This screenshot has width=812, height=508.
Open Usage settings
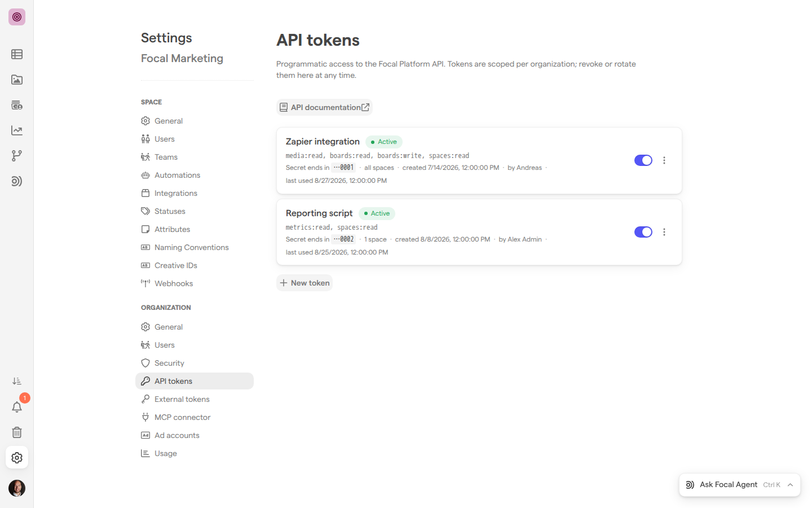tap(195, 453)
